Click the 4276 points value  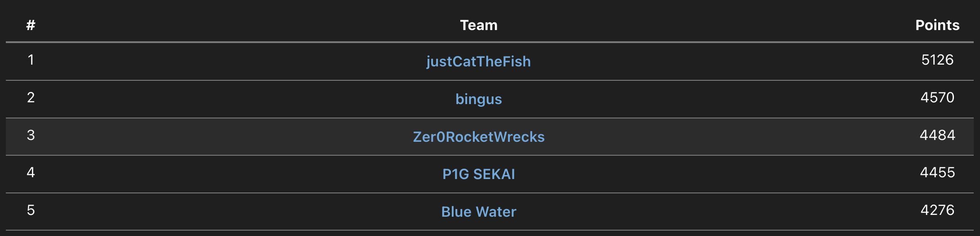pos(937,210)
